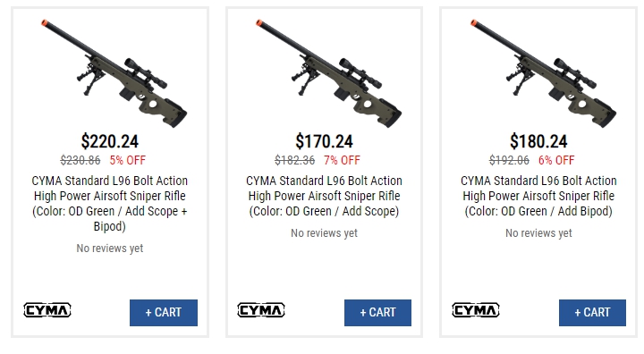Click the $170.24 price
The width and height of the screenshot is (644, 354).
[324, 141]
